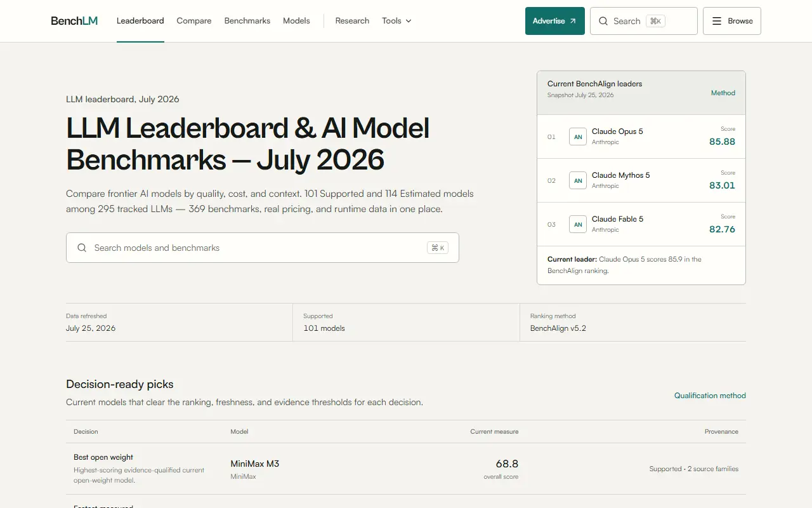Click the 82.76 score value

pyautogui.click(x=722, y=229)
